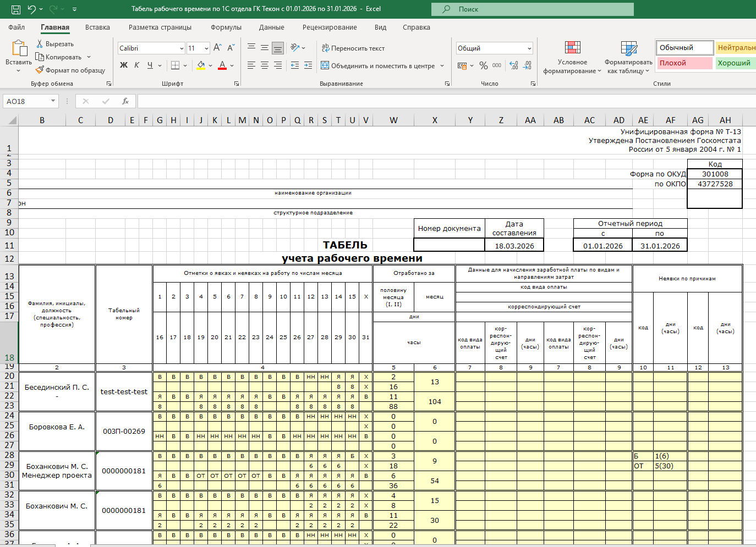This screenshot has height=547, width=756.
Task: Click the Format Painter brush icon
Action: click(x=40, y=70)
